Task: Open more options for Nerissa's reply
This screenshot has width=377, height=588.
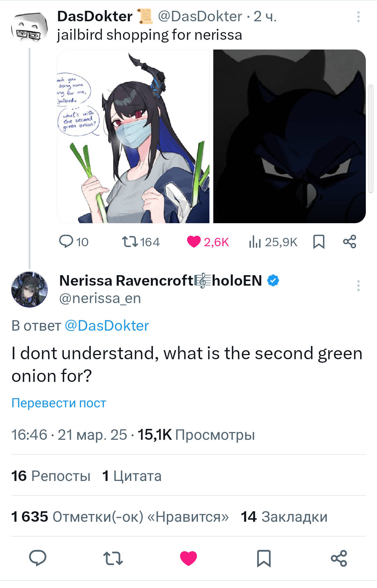Action: [358, 286]
